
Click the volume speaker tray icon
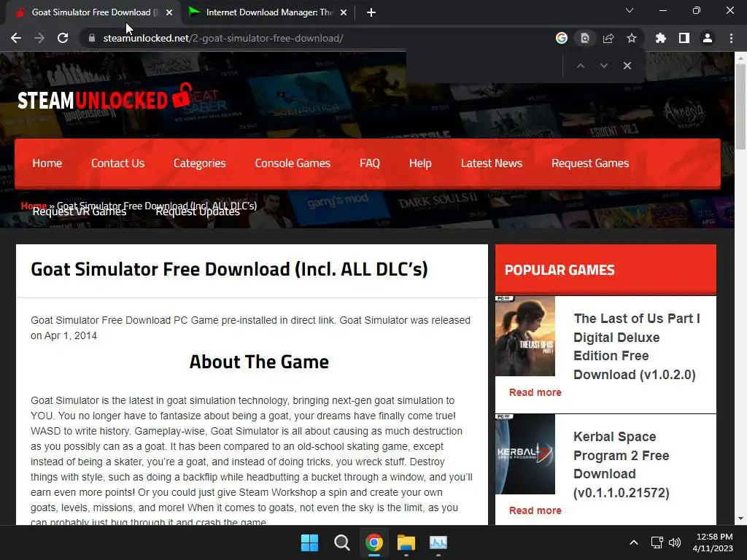(x=675, y=542)
